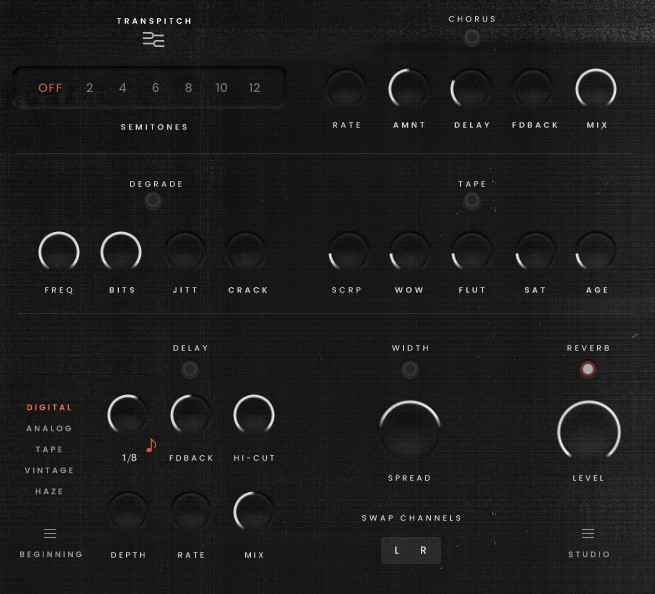Select the Analog delay mode
The width and height of the screenshot is (655, 594).
click(49, 428)
